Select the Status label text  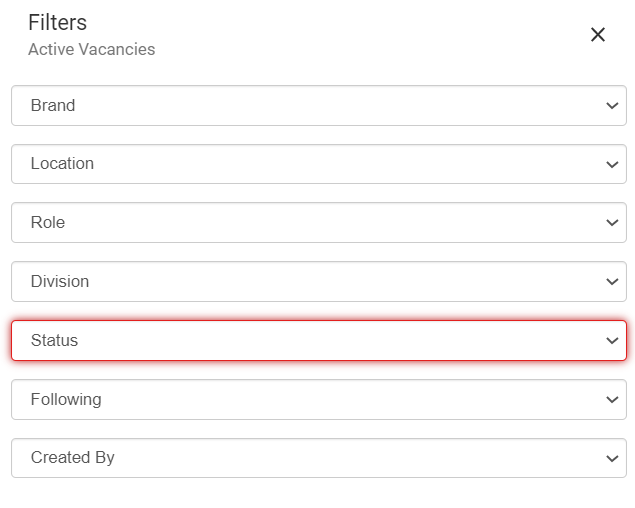54,341
